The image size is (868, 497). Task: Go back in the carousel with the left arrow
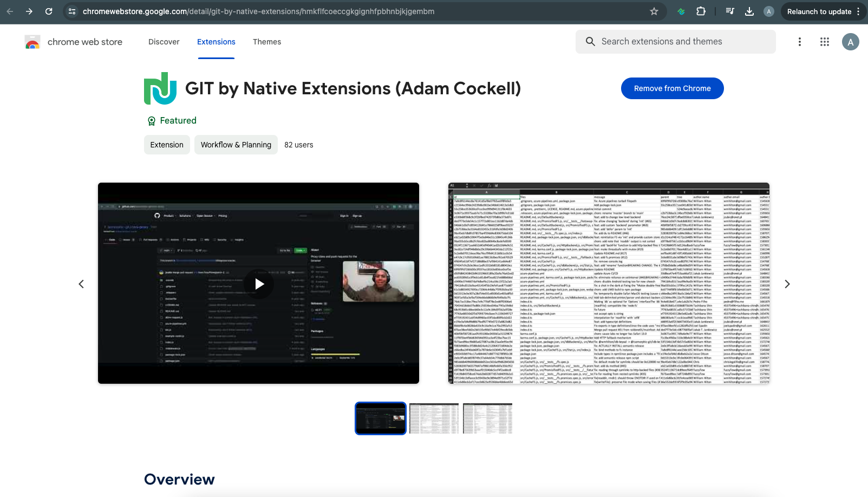tap(81, 283)
